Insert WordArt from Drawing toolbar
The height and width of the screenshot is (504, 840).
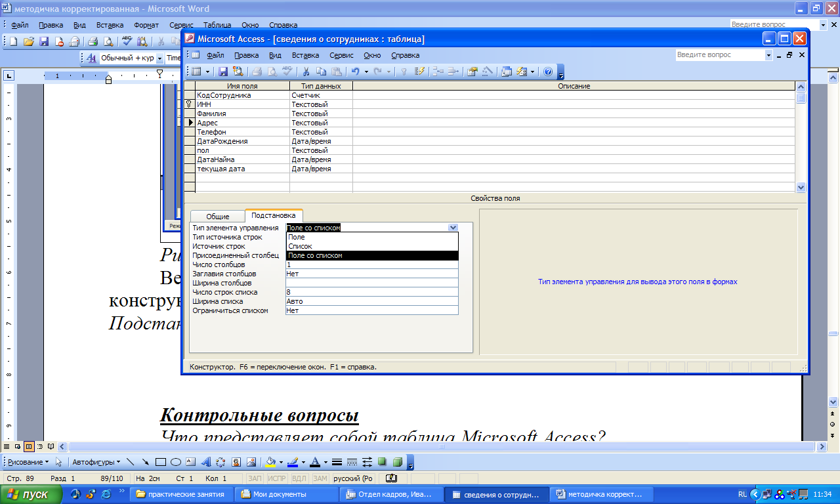pos(205,462)
